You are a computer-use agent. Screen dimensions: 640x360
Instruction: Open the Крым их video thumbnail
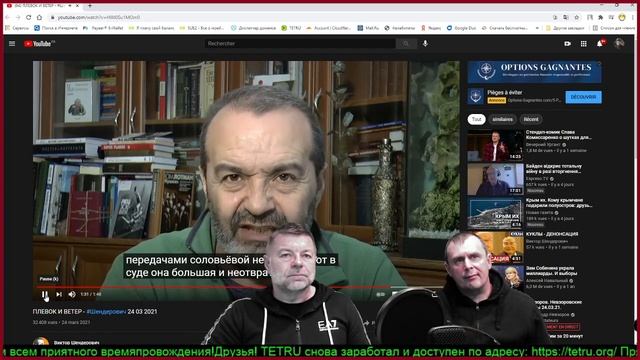[495, 213]
